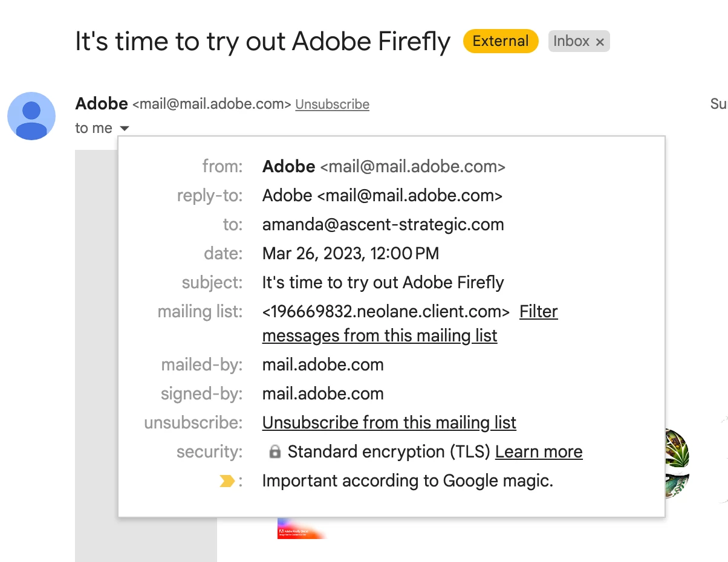728x562 pixels.
Task: Click the mailing list ID 196669832.neolane.client.com
Action: (x=386, y=312)
